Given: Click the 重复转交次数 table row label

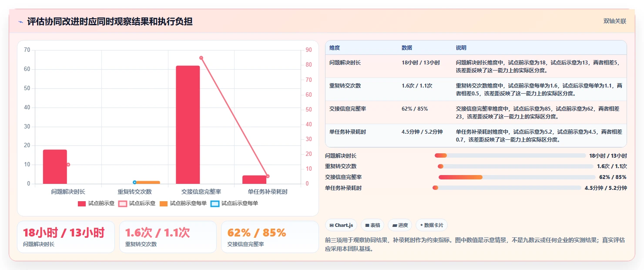Looking at the screenshot, I should pos(345,86).
